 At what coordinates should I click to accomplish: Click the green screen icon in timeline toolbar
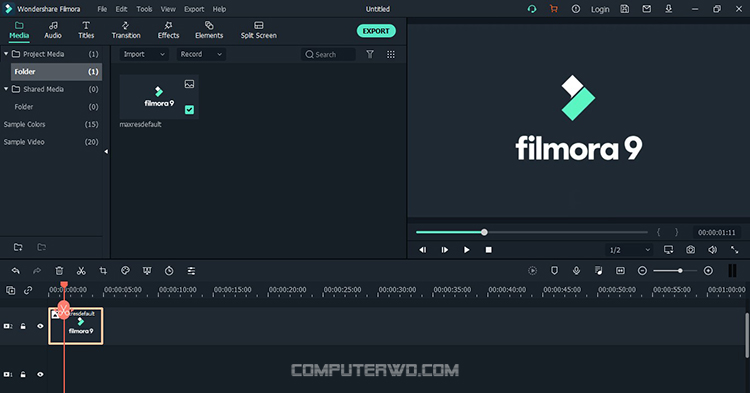[x=147, y=271]
